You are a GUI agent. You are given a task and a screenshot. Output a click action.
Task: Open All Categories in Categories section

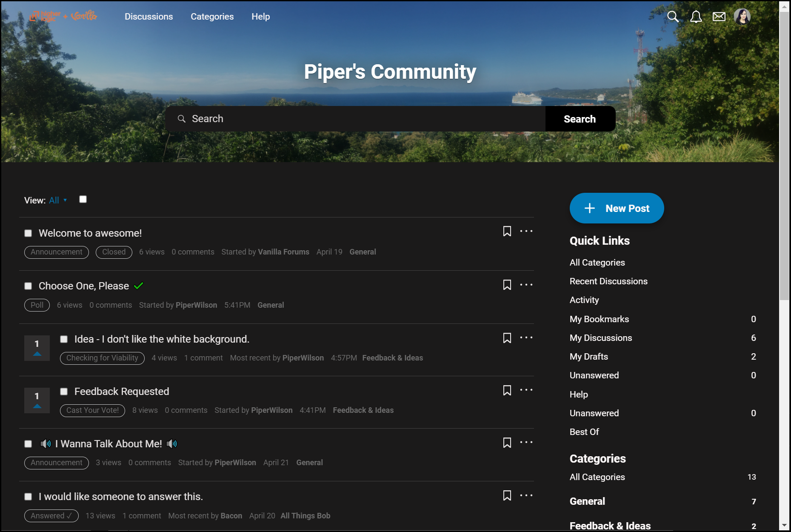[597, 477]
